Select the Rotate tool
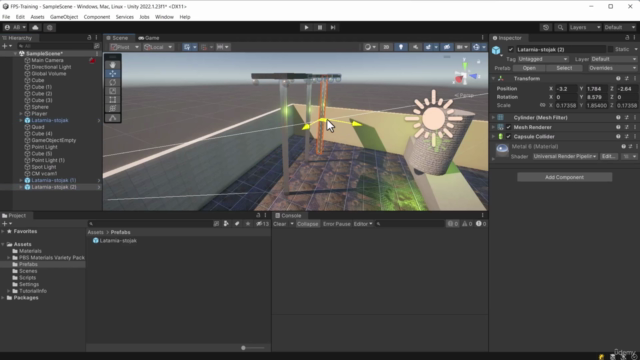Viewport: 640px width, 360px height. point(113,82)
